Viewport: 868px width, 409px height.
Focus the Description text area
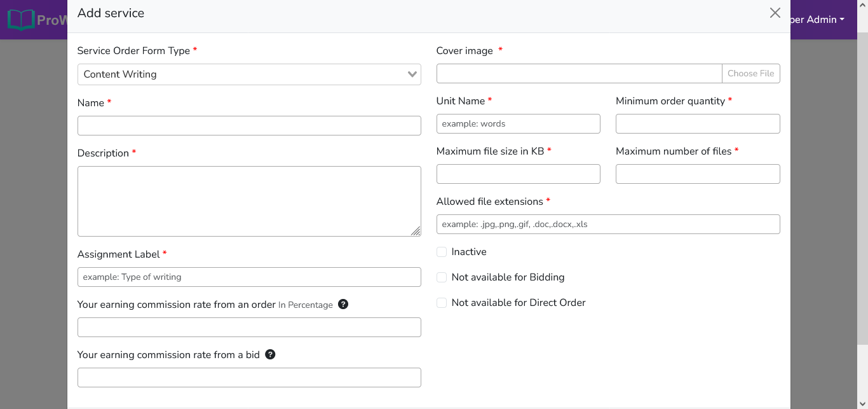click(249, 201)
